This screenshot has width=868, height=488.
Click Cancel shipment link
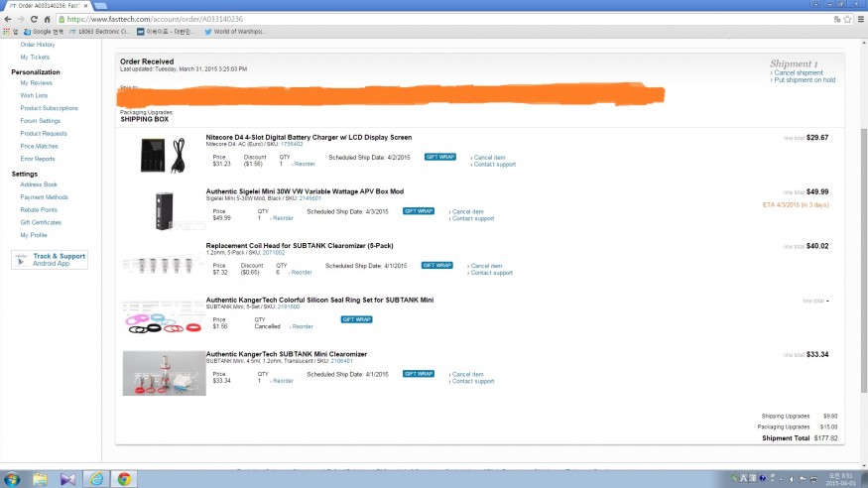799,73
